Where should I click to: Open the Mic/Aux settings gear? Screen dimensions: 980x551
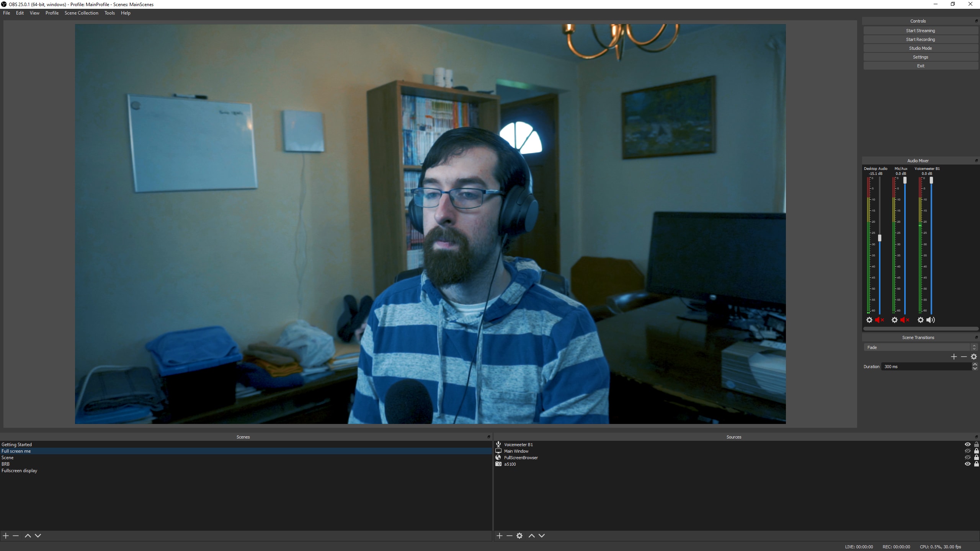(894, 320)
